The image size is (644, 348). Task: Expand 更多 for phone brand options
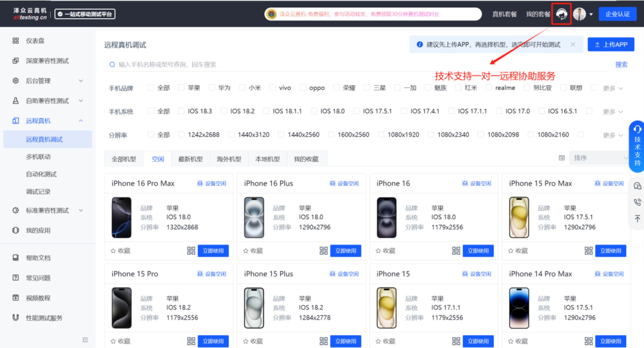pyautogui.click(x=613, y=88)
